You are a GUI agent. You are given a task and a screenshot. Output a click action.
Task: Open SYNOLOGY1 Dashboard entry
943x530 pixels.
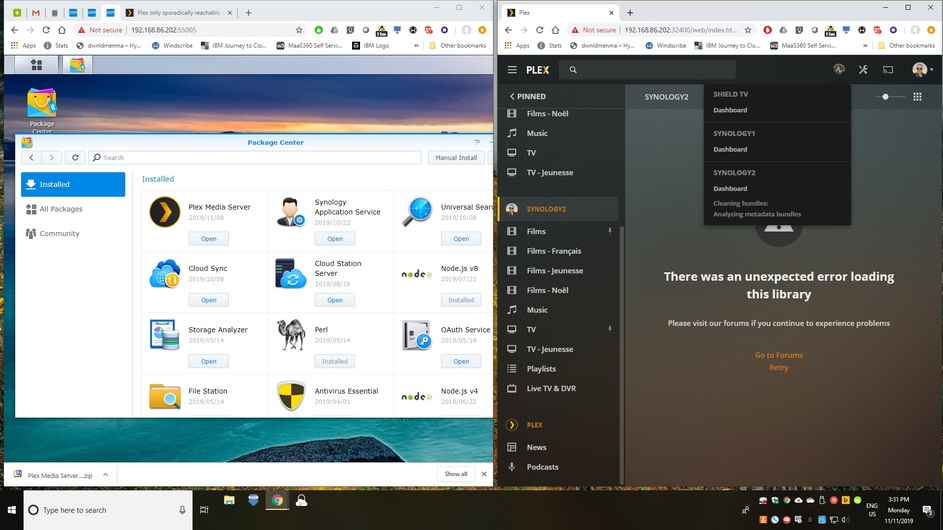pos(730,149)
